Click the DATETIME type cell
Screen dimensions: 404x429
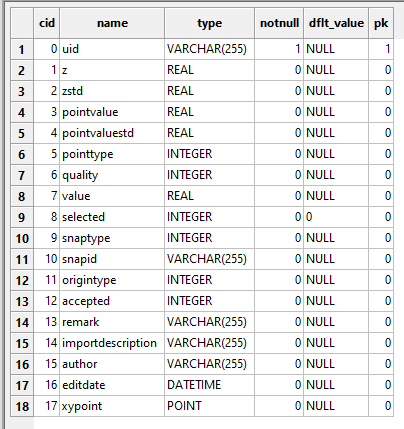209,385
